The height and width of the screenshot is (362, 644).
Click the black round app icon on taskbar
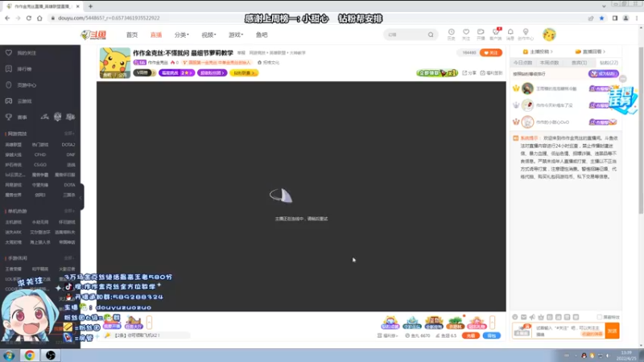(51, 355)
